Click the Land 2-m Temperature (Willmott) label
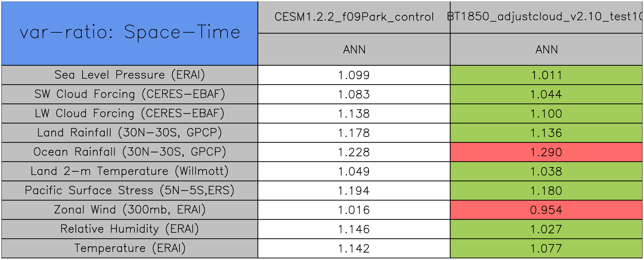 tap(130, 171)
